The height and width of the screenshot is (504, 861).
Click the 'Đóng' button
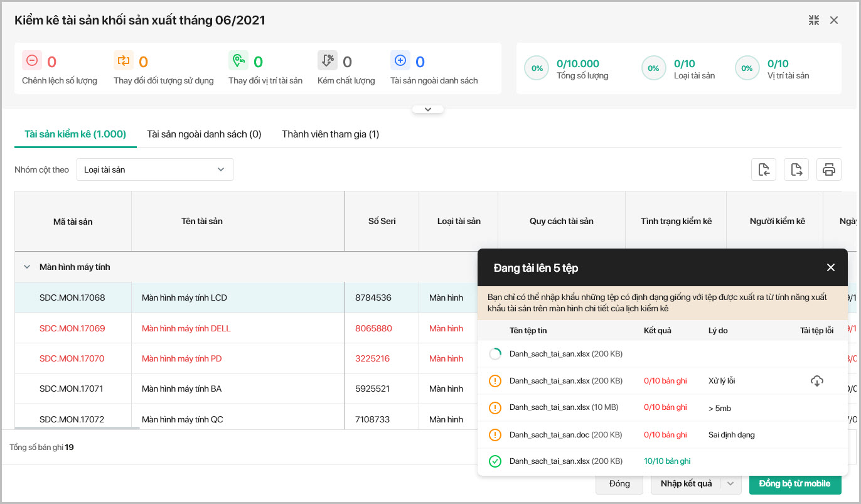tap(619, 483)
